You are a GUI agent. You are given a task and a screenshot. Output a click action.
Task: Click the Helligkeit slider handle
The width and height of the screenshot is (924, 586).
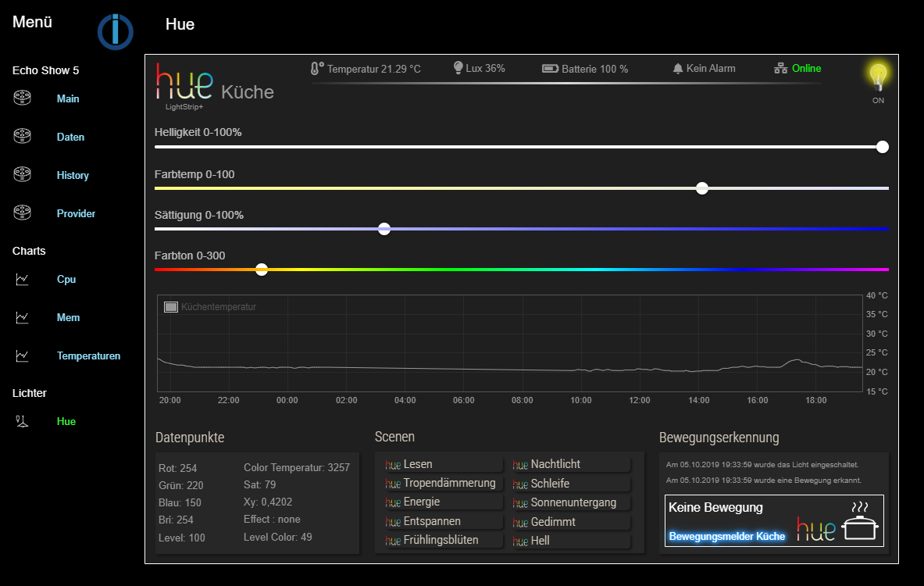(x=882, y=147)
